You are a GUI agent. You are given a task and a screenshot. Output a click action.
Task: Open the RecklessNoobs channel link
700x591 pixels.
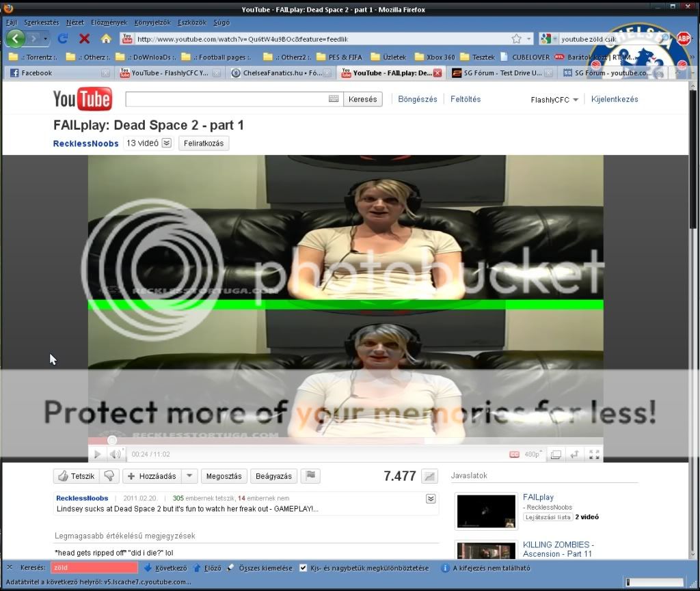click(x=85, y=143)
